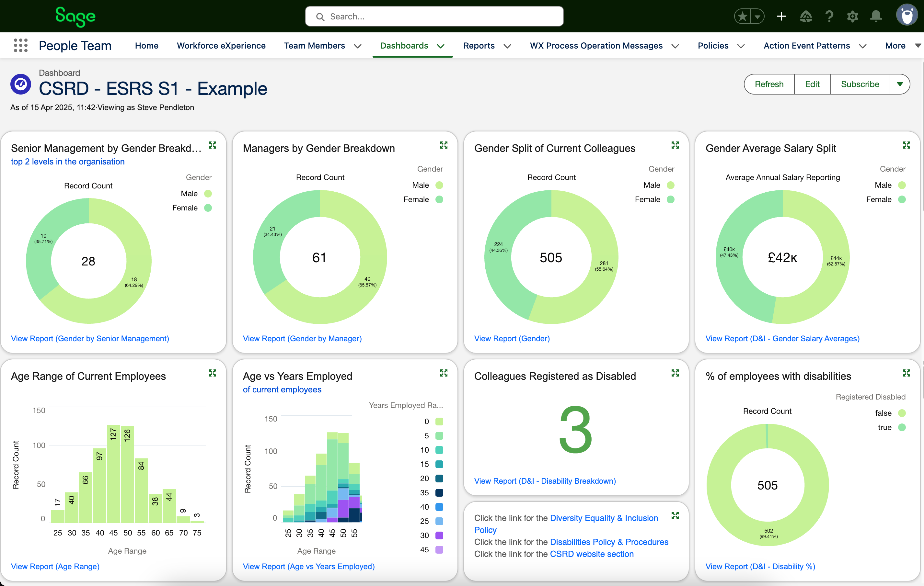
Task: Open the Trailhead guidance icon
Action: tap(805, 17)
